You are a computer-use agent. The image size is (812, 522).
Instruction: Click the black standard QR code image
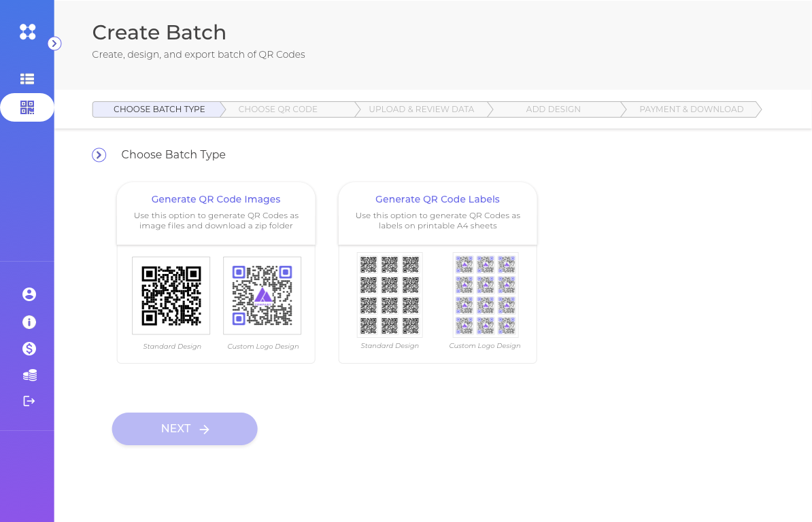171,296
